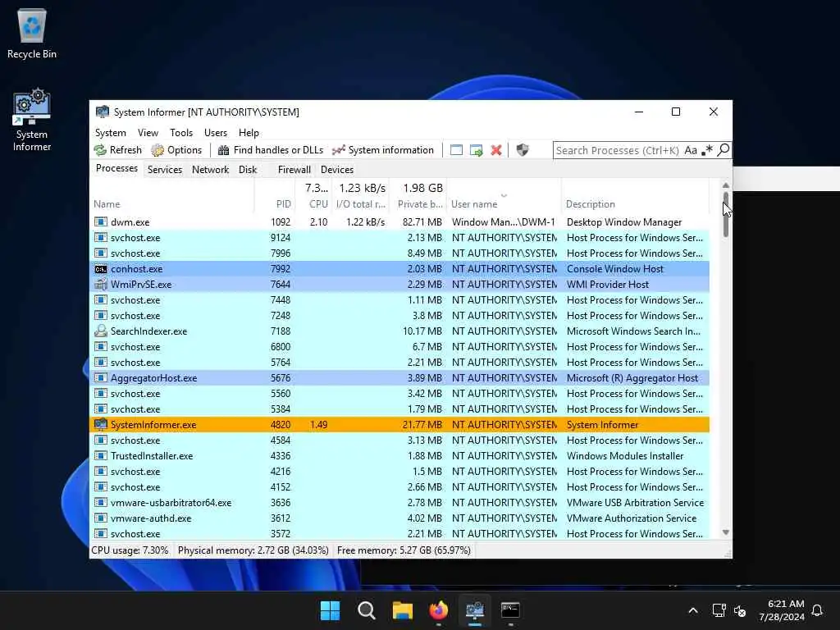Click Physical memory status bar entry
The height and width of the screenshot is (630, 840).
(253, 550)
